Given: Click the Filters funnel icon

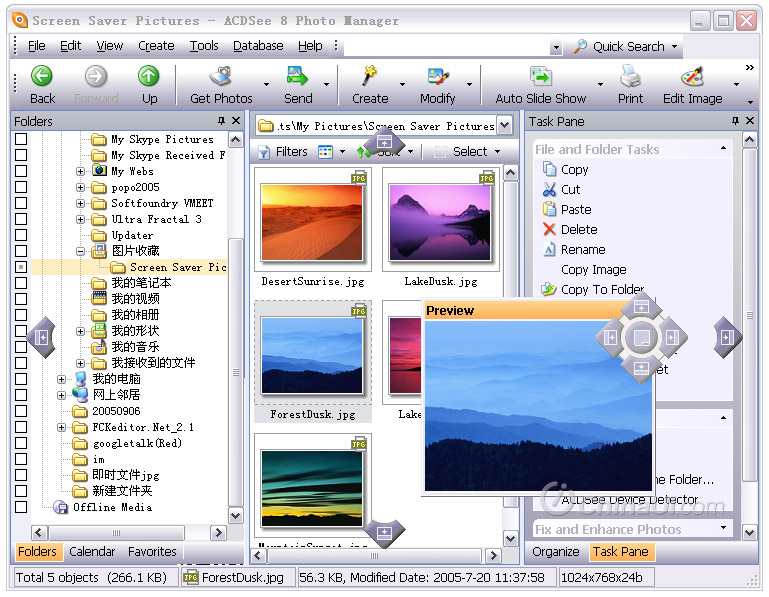Looking at the screenshot, I should (x=264, y=152).
